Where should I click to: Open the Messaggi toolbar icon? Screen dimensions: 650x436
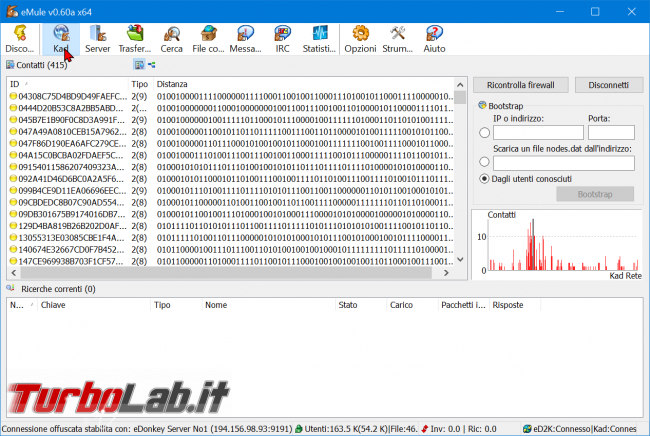(245, 39)
